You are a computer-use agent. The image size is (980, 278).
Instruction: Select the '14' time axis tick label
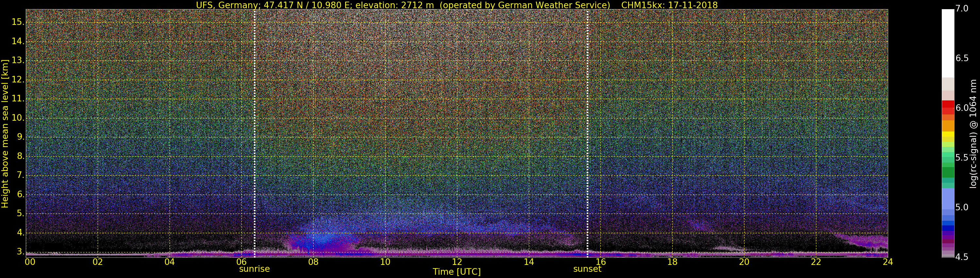coord(529,262)
